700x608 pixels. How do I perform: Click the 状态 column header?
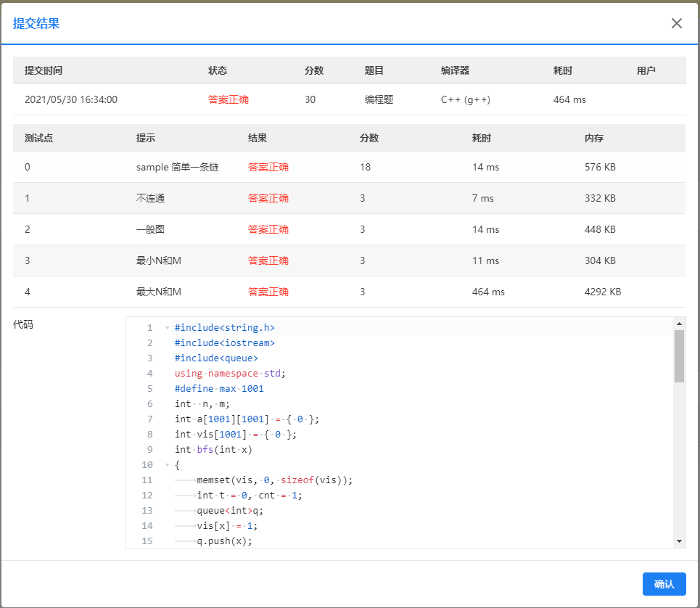(218, 70)
